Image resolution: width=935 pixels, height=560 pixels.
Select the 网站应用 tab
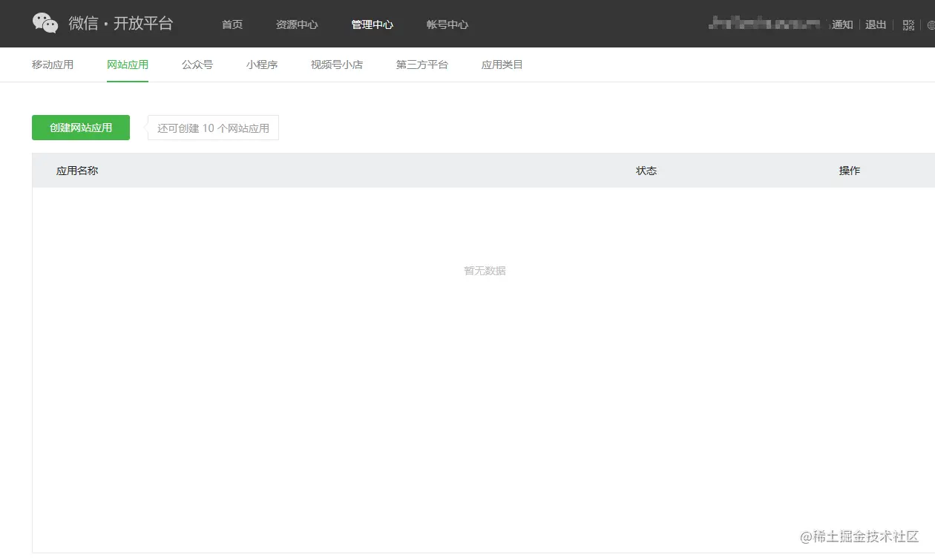coord(128,65)
